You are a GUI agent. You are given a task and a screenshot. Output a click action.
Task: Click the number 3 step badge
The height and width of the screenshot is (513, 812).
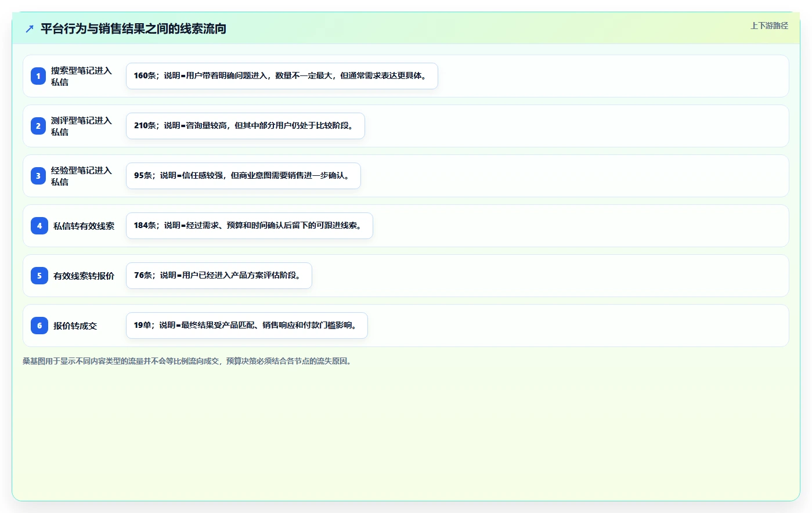[38, 176]
